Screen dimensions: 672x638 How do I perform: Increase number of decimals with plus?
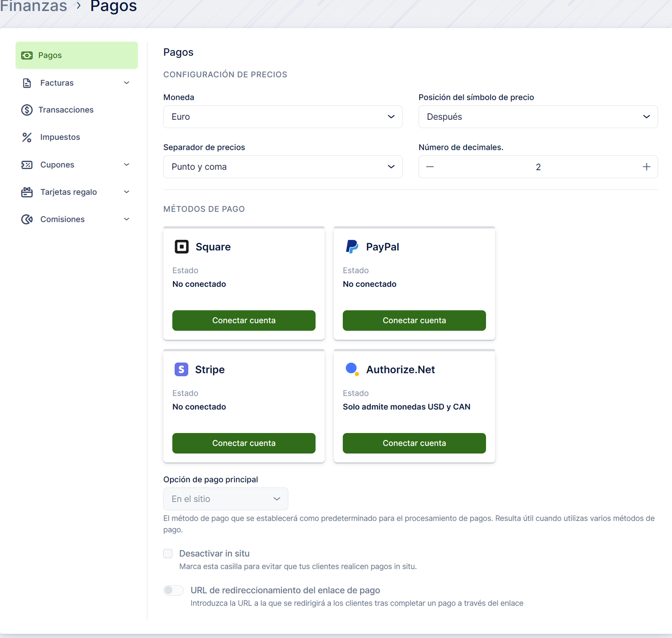pyautogui.click(x=646, y=167)
